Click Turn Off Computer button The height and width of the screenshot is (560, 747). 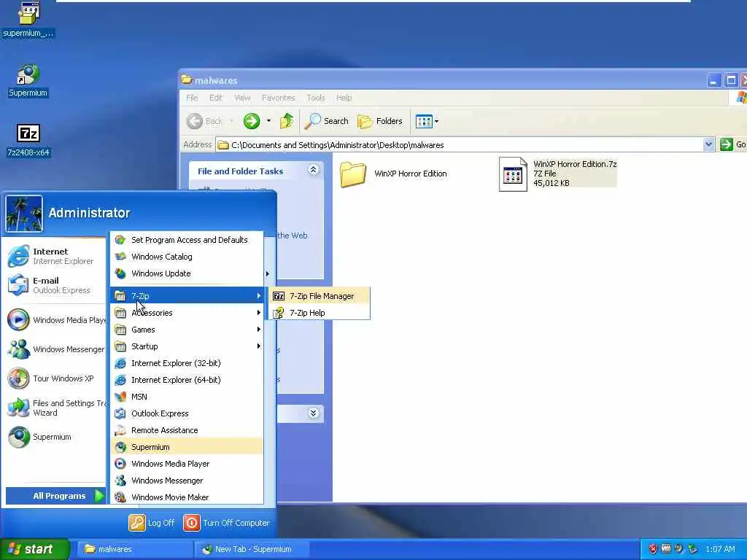(x=226, y=523)
